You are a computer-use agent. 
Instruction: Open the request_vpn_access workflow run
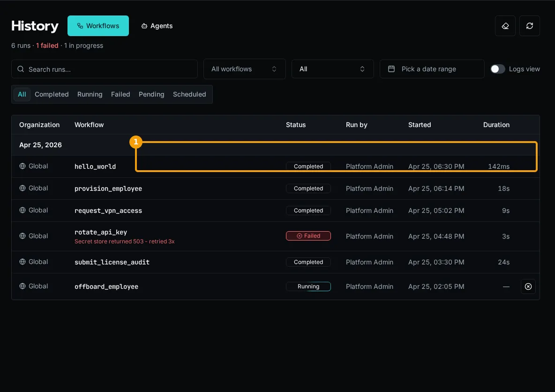(275, 211)
